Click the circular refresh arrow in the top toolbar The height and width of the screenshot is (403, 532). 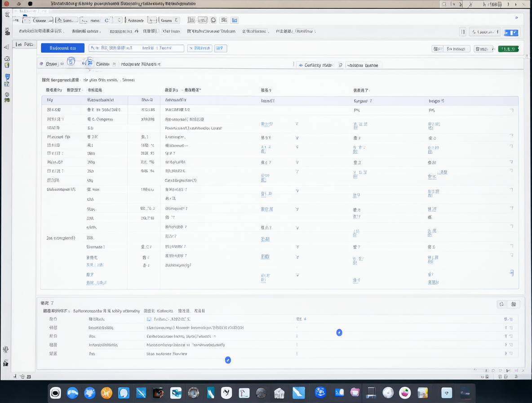click(107, 20)
